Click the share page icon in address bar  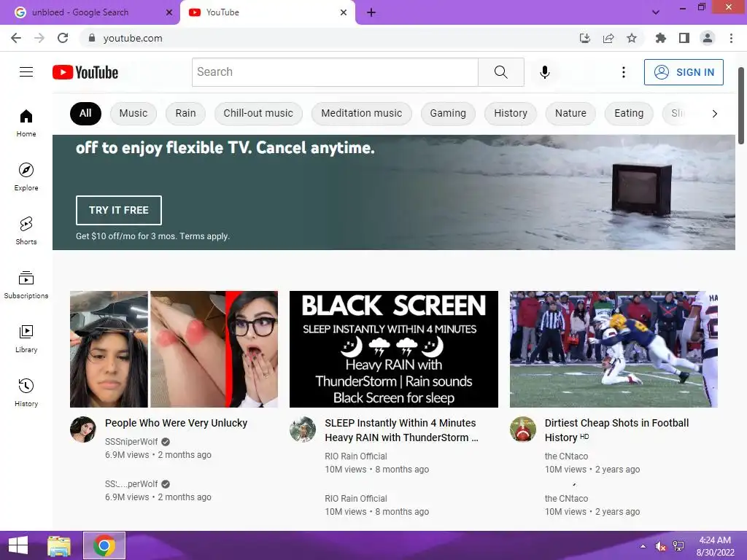coord(608,38)
